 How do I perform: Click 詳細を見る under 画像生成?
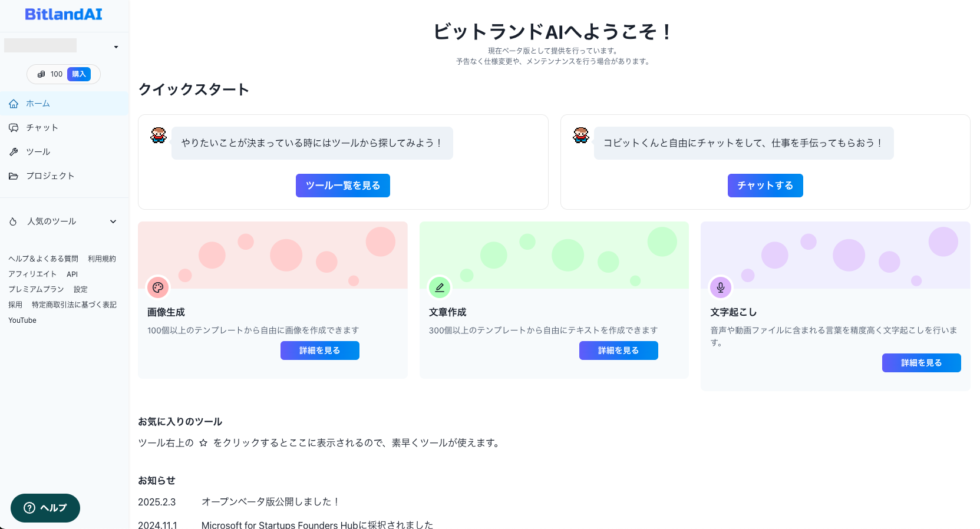pos(320,351)
